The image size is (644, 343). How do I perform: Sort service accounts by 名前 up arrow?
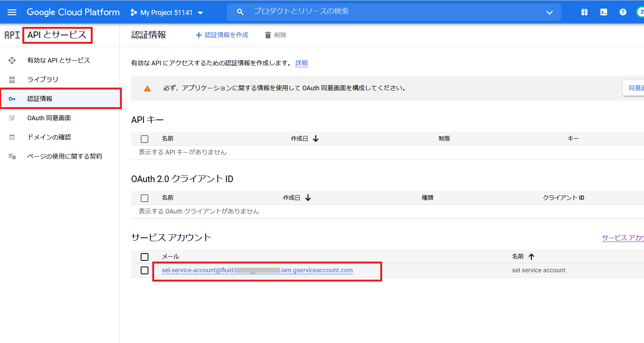(531, 257)
